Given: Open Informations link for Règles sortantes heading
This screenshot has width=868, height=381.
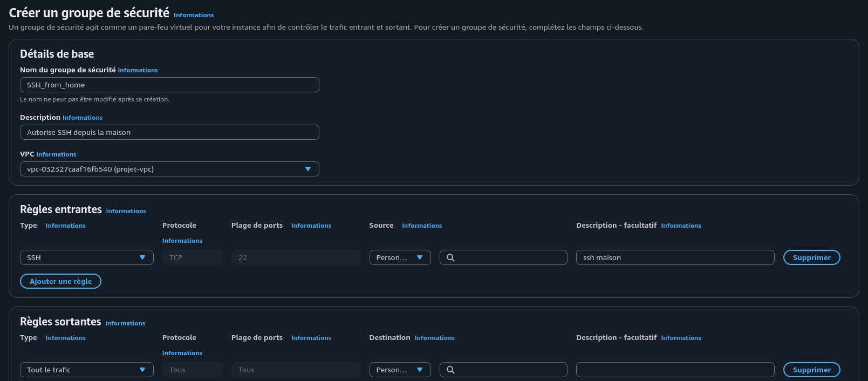Looking at the screenshot, I should 125,323.
